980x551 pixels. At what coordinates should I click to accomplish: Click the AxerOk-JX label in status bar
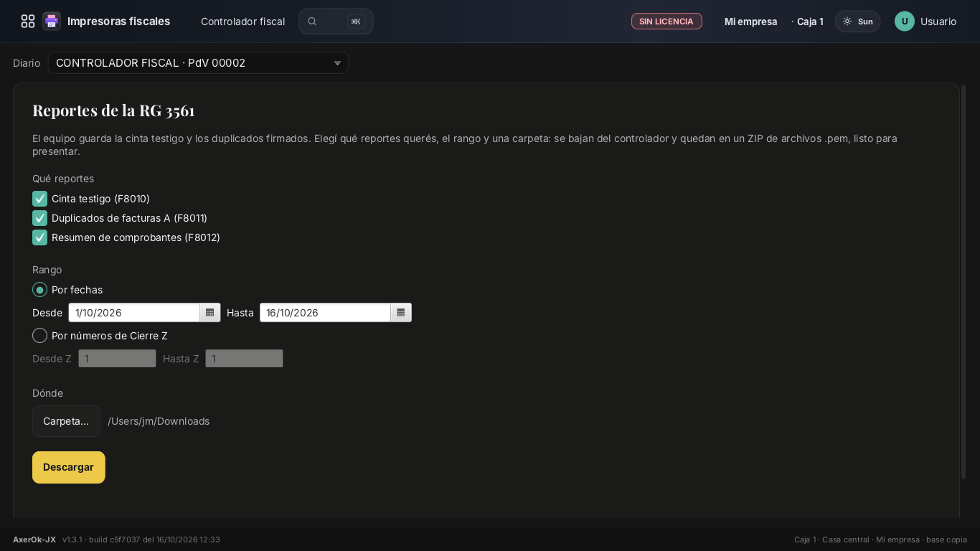coord(34,540)
